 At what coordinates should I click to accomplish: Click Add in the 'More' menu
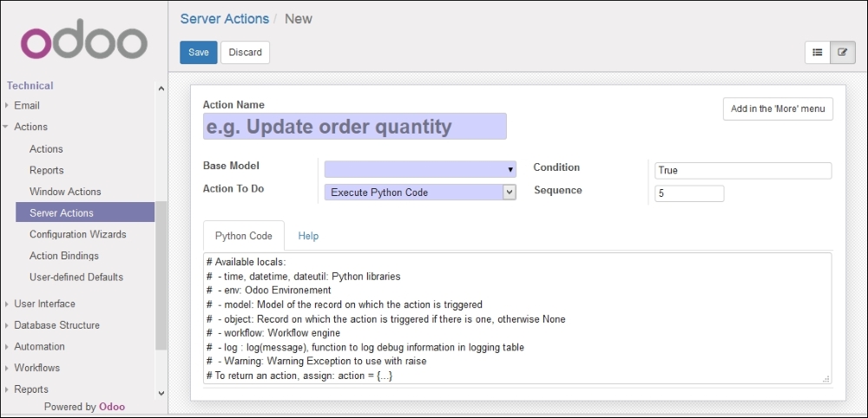(x=778, y=109)
